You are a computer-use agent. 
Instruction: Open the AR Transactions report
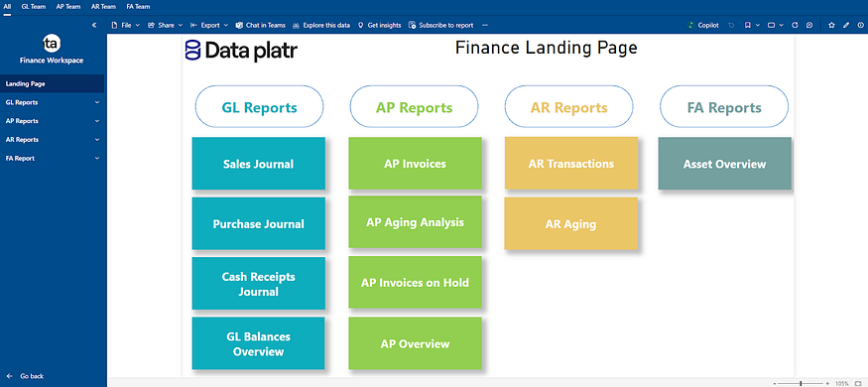(571, 164)
